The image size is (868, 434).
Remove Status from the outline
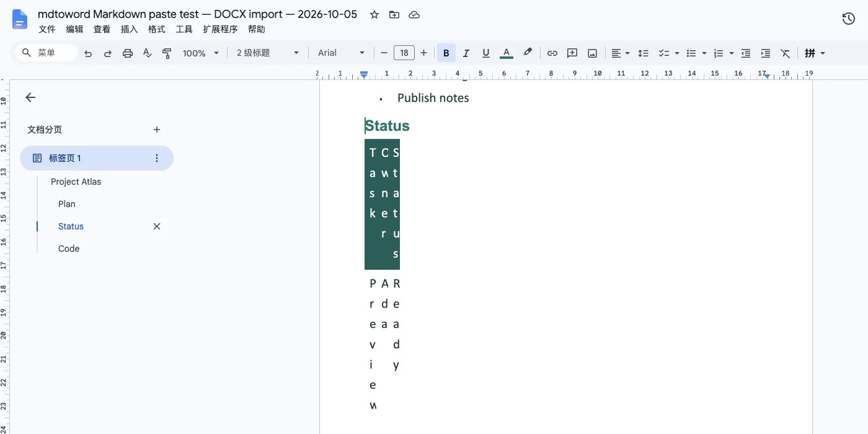[x=157, y=226]
